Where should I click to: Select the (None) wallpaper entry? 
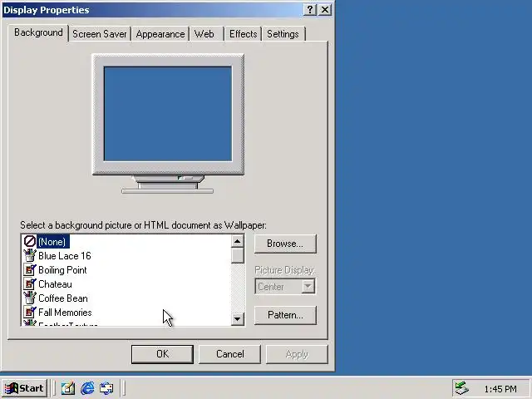52,242
